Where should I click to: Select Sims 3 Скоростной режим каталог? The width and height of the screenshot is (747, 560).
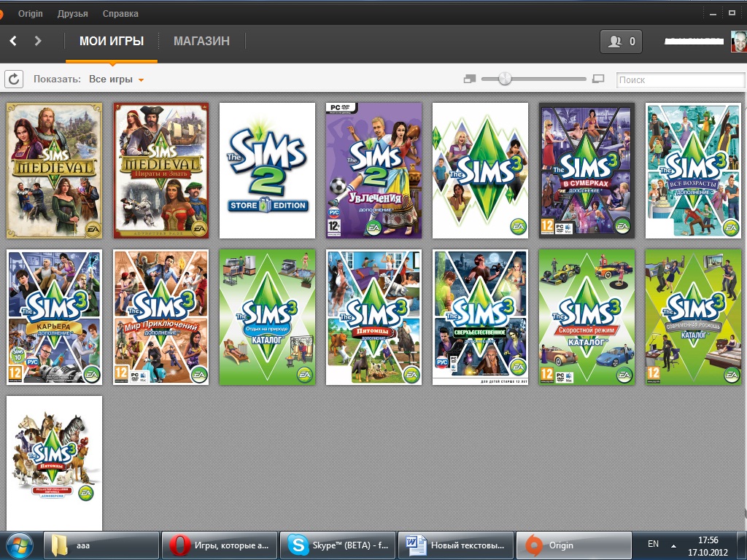point(587,317)
